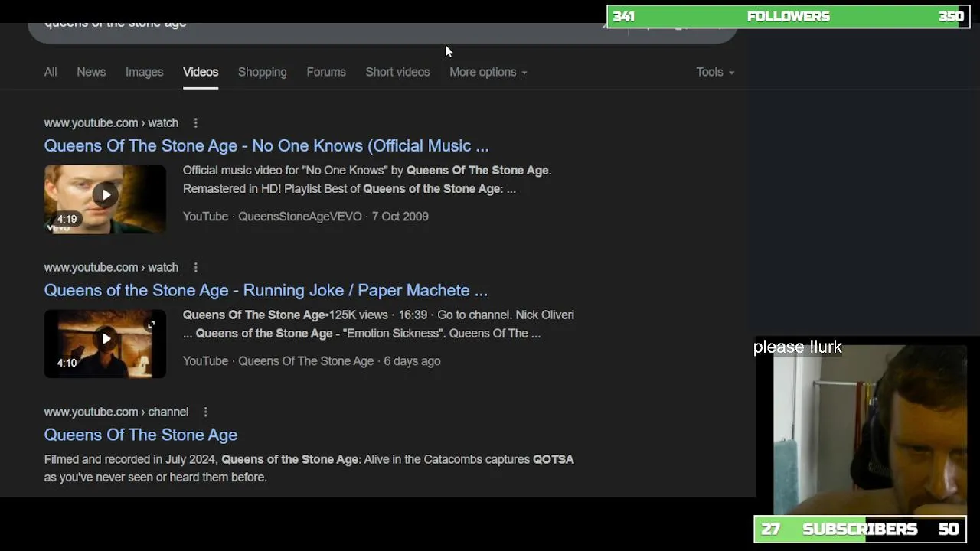Open the Forums tab
This screenshot has width=980, height=551.
pos(326,72)
